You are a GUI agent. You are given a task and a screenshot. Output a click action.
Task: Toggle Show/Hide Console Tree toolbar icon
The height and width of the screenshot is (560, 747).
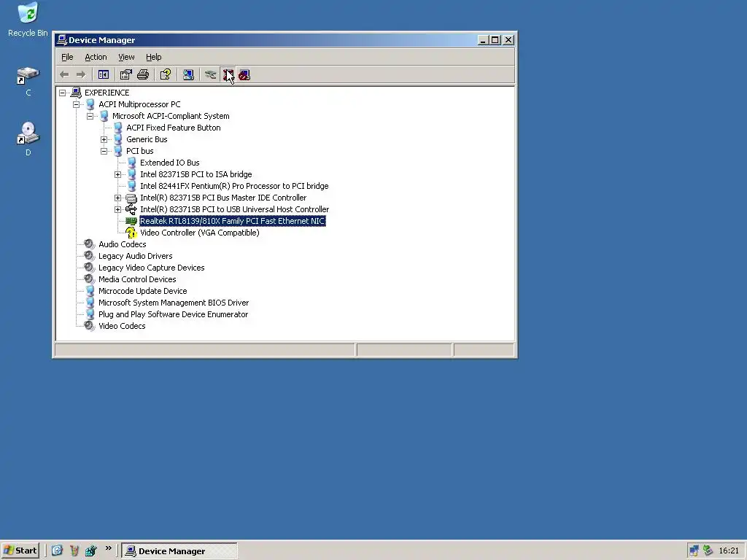(x=104, y=75)
